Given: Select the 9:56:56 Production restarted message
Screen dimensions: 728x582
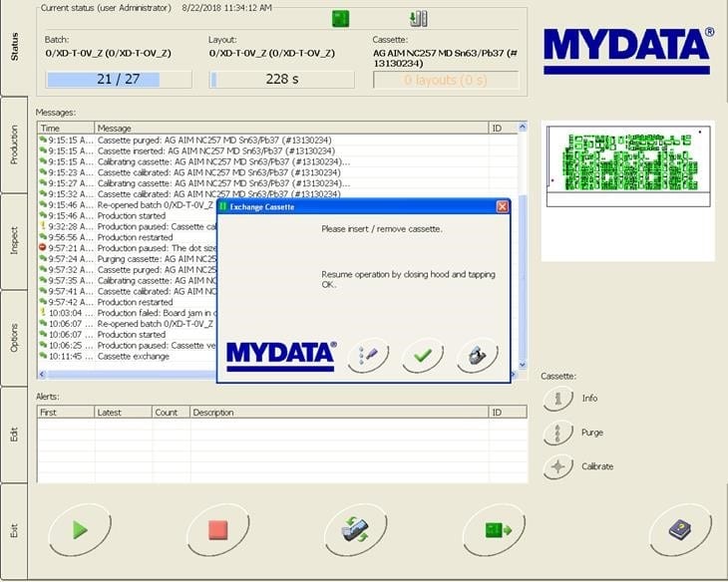Looking at the screenshot, I should pyautogui.click(x=128, y=237).
